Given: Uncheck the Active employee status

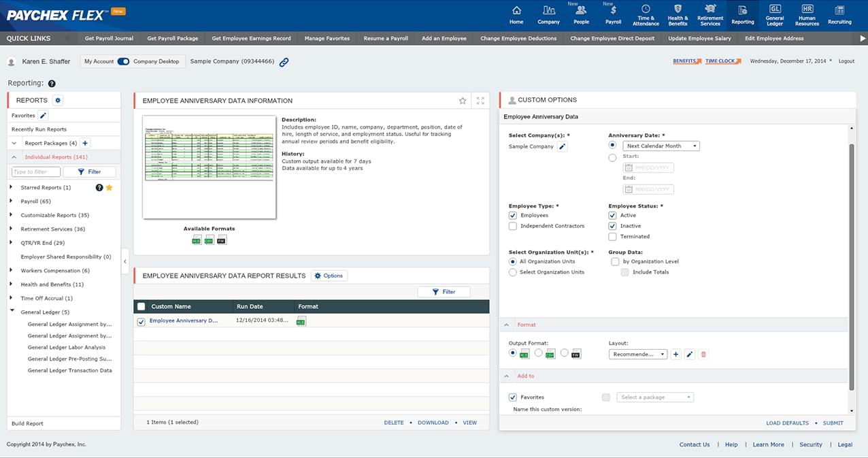Looking at the screenshot, I should point(612,215).
